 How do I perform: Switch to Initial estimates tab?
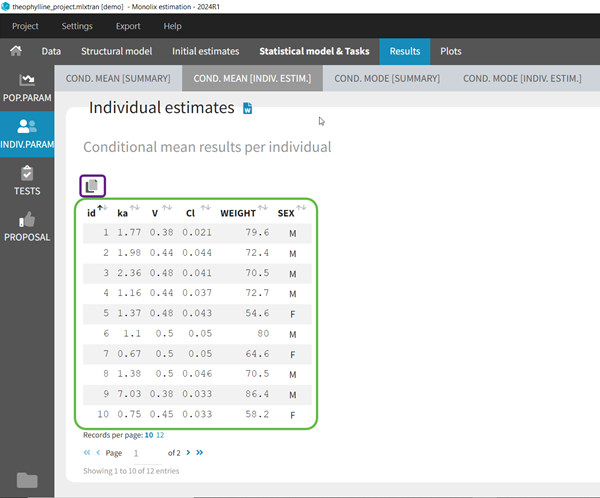point(205,51)
